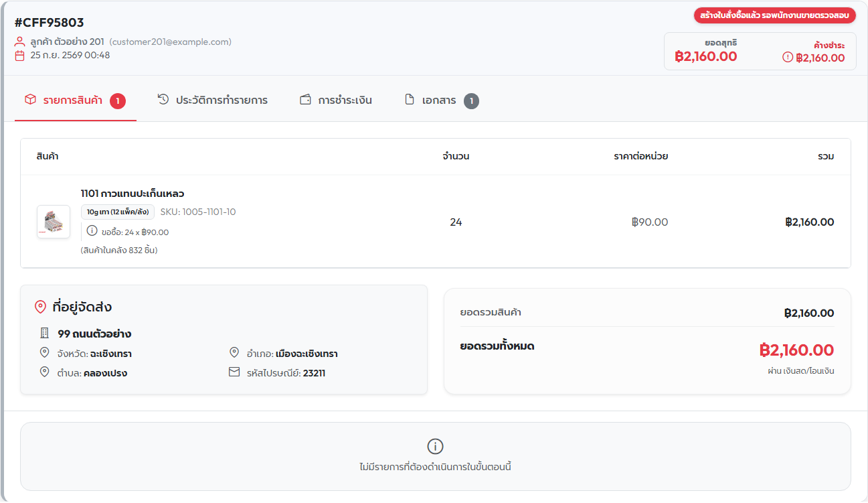The height and width of the screenshot is (503, 868).
Task: Click the order status badge สร้างใบสั่งซื้อแล้ว
Action: point(774,15)
